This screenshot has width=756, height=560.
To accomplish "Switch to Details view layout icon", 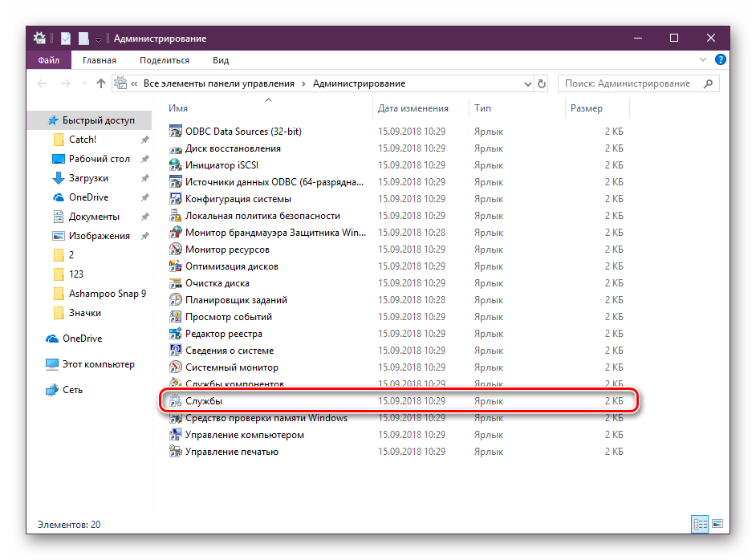I will (700, 524).
